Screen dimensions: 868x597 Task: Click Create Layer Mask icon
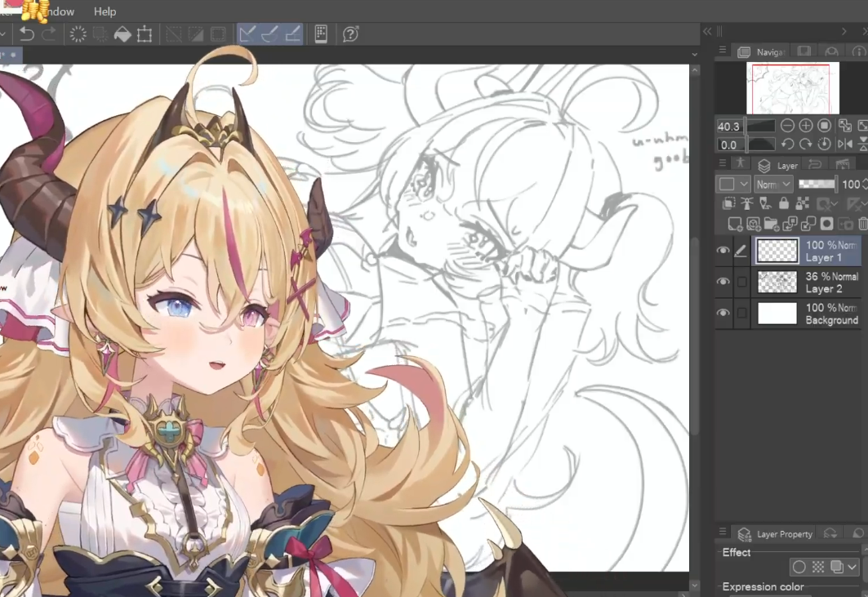point(826,224)
